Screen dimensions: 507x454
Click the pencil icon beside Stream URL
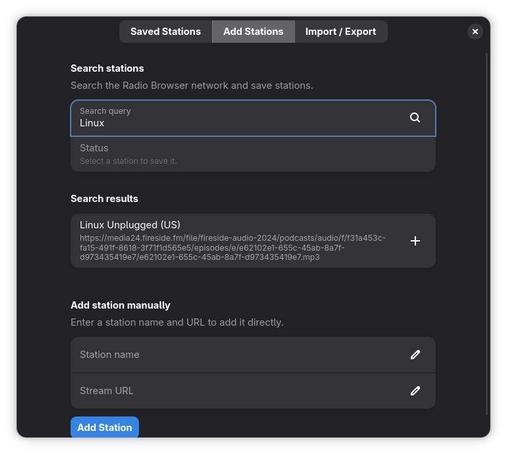coord(415,391)
